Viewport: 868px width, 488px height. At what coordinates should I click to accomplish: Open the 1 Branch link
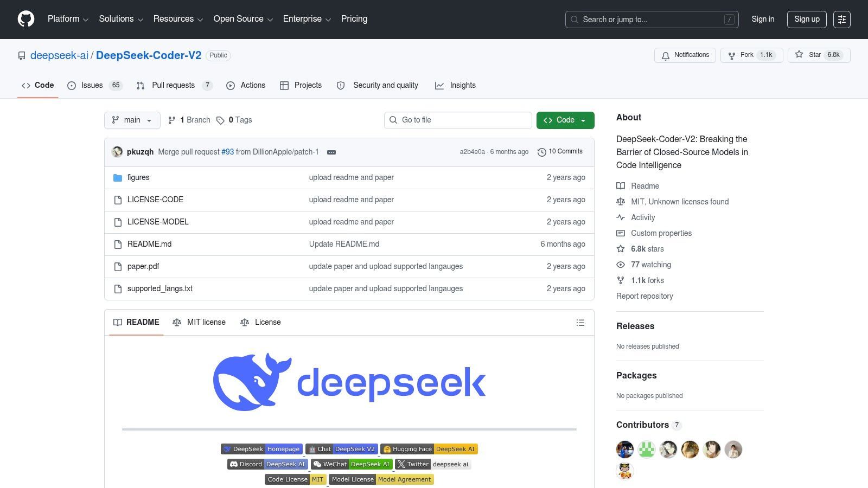(x=189, y=120)
